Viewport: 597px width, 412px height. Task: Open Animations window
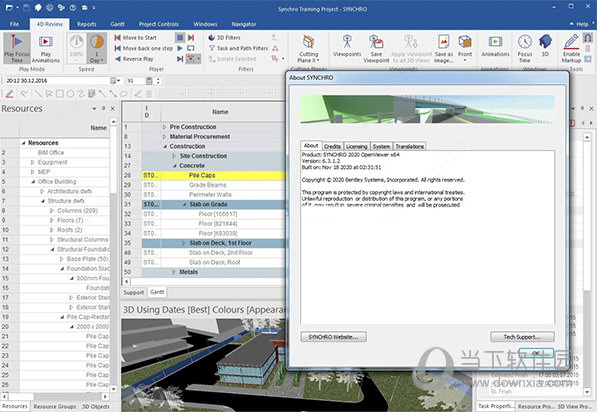point(495,46)
